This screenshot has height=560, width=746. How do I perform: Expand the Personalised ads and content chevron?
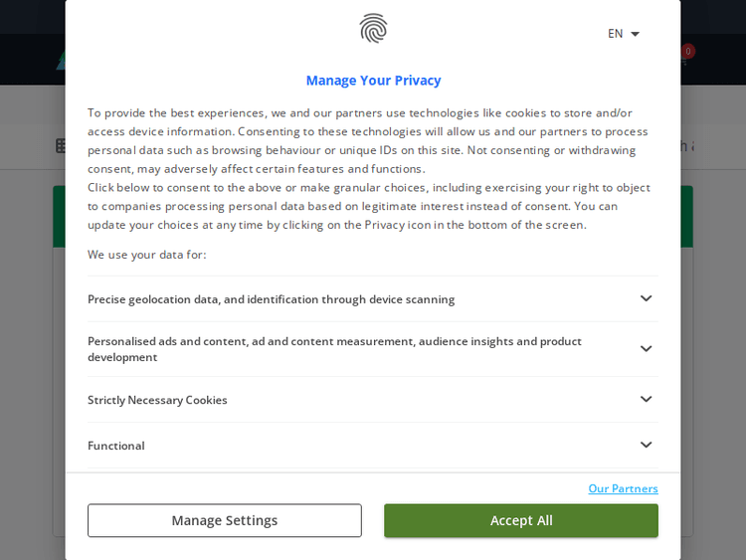(x=646, y=349)
